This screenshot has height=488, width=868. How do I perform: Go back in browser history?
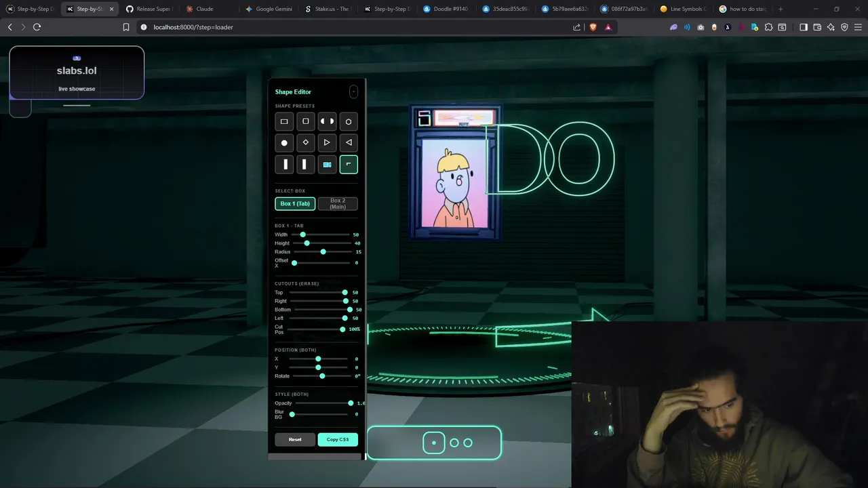[x=9, y=27]
